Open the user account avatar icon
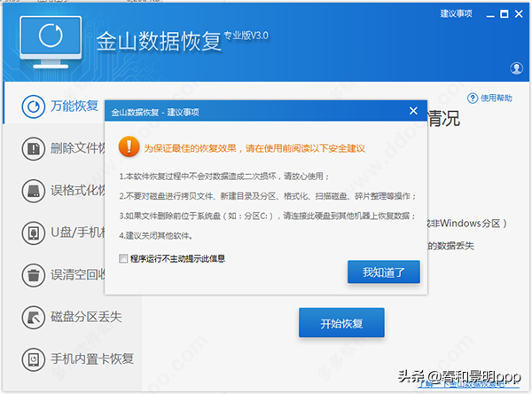532x394 pixels. 516,68
